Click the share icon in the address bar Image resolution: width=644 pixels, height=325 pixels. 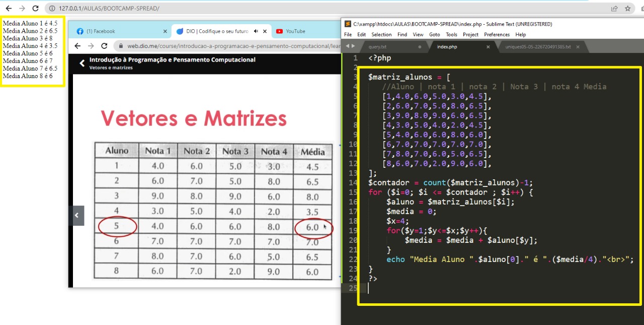pos(614,9)
